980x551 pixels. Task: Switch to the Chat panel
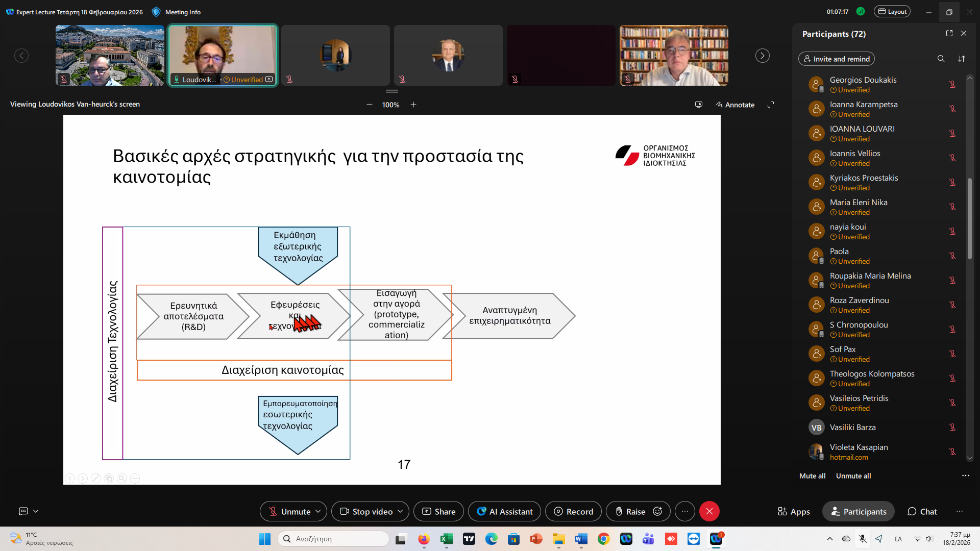(x=922, y=511)
